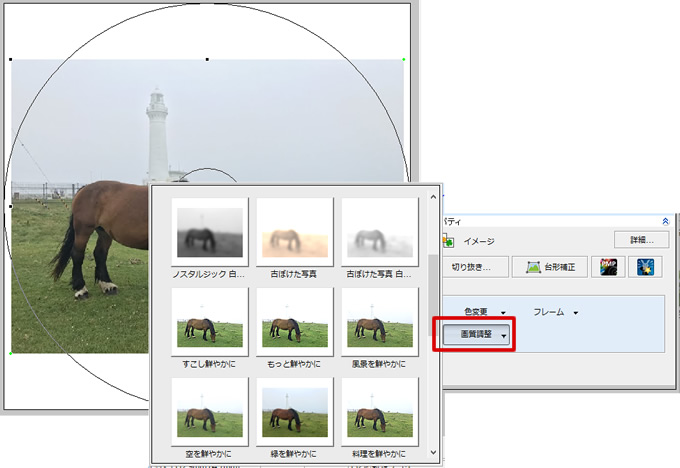
Task: Click the 台形補正 trapezoid correction button
Action: click(x=549, y=267)
